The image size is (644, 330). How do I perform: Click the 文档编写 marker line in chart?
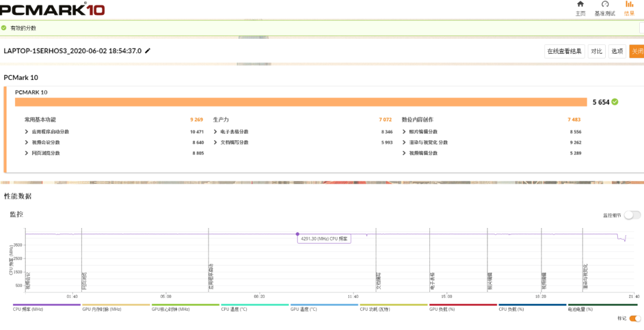(x=376, y=260)
